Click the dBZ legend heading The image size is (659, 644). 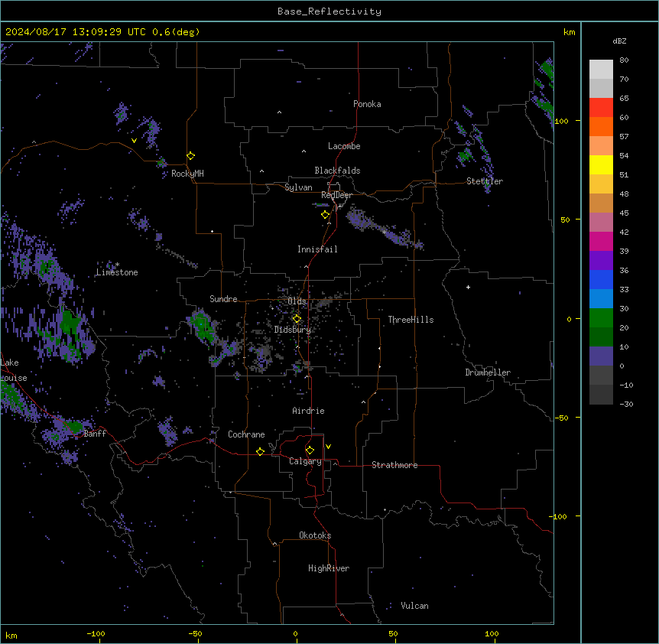619,41
